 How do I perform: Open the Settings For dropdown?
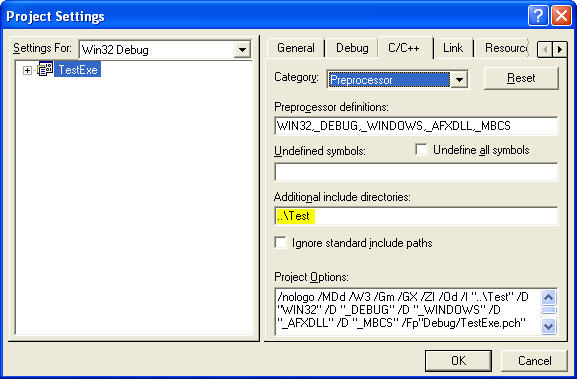[242, 50]
